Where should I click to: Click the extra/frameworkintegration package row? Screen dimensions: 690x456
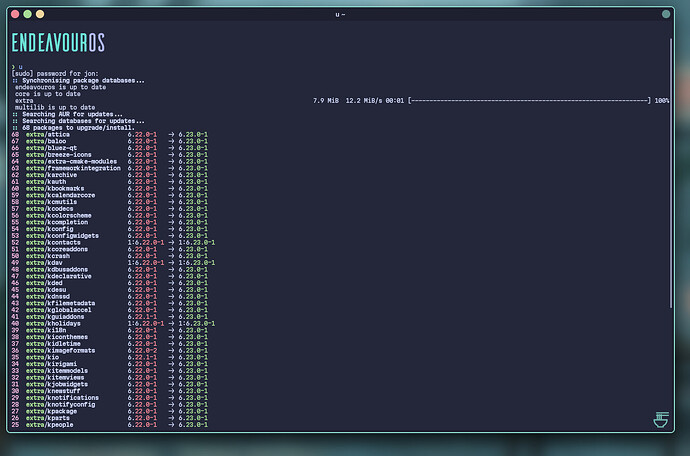tap(110, 168)
